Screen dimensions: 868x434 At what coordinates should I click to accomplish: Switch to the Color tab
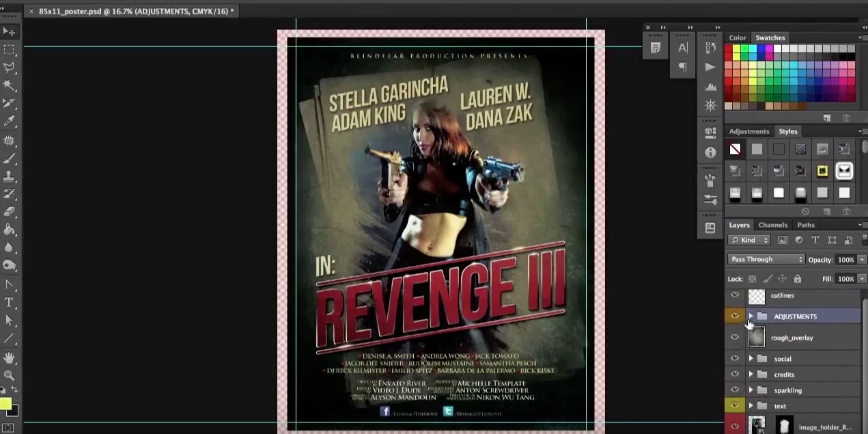pos(737,38)
